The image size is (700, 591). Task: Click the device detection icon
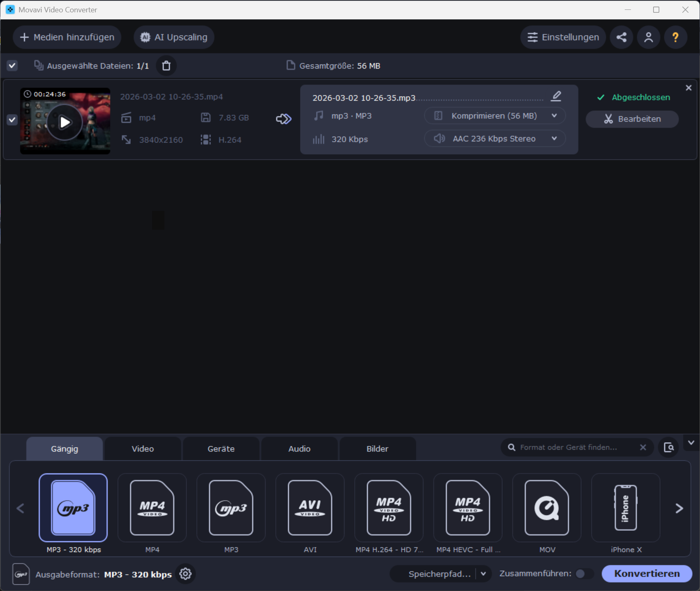pyautogui.click(x=669, y=447)
